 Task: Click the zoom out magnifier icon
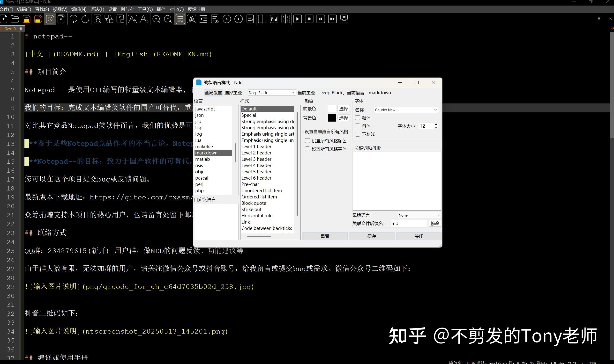168,19
